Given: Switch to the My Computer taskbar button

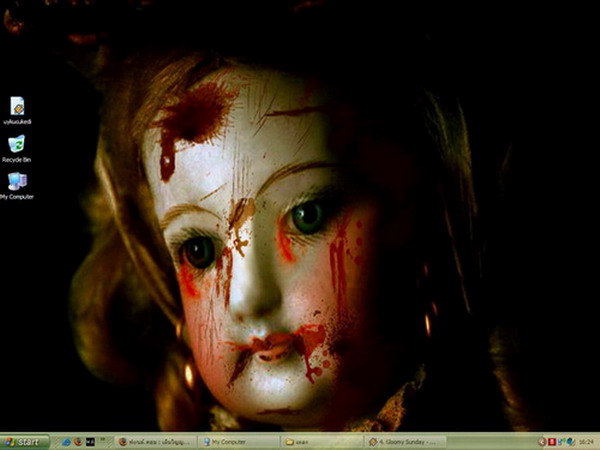Looking at the screenshot, I should [x=238, y=442].
